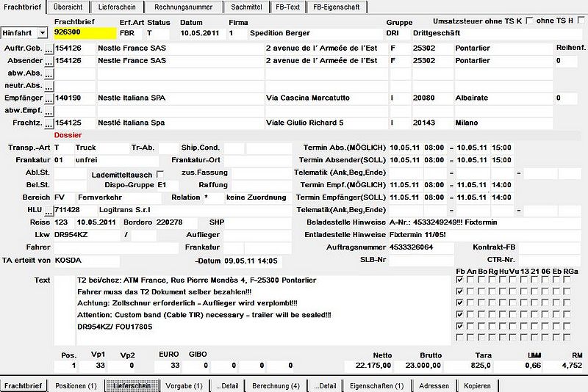Click the Kopieren button
This screenshot has height=392, width=588.
477,385
